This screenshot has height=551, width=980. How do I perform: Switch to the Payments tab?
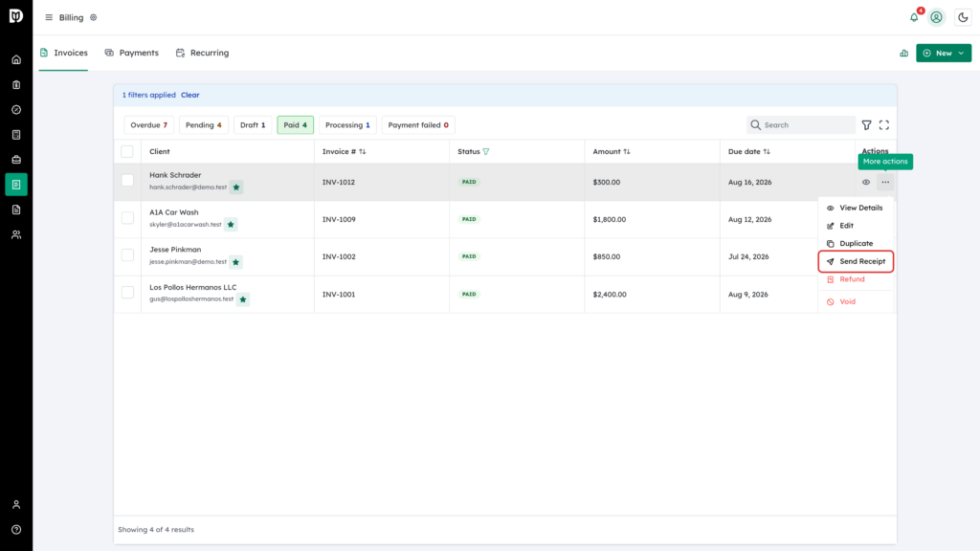tap(132, 53)
